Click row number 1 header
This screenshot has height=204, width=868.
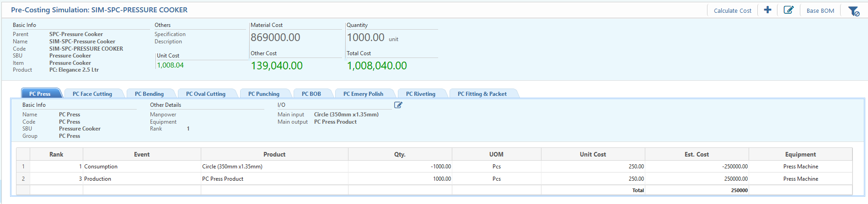(x=23, y=167)
